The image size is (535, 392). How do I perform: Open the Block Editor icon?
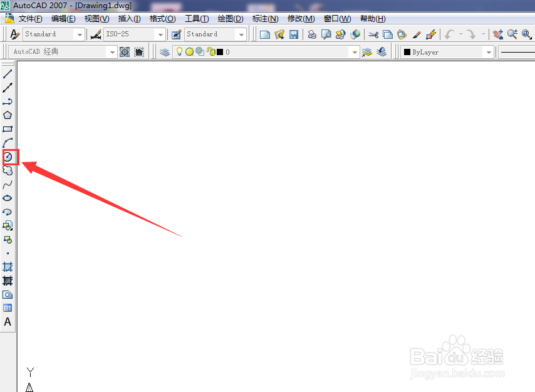431,34
